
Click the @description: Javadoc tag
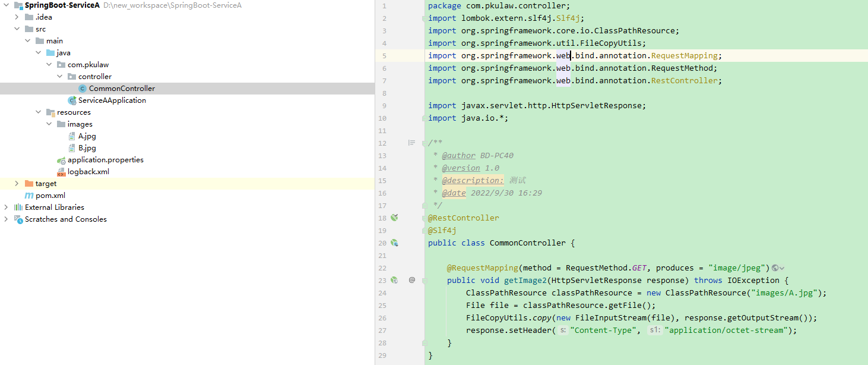(x=473, y=181)
